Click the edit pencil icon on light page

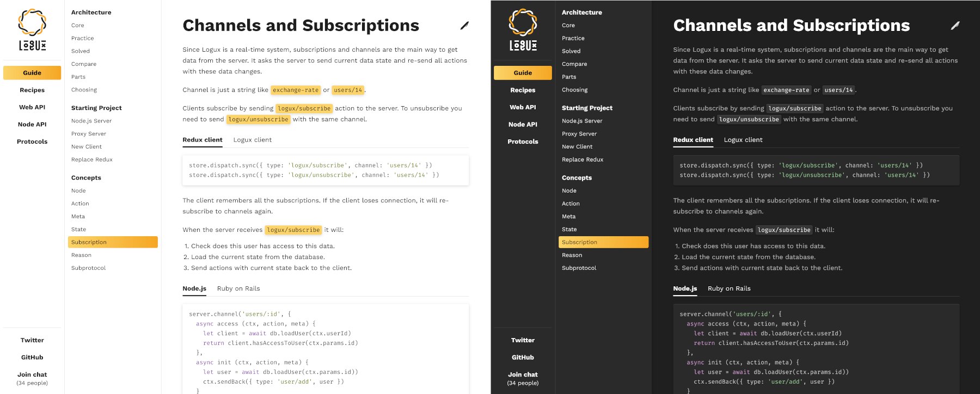point(464,26)
